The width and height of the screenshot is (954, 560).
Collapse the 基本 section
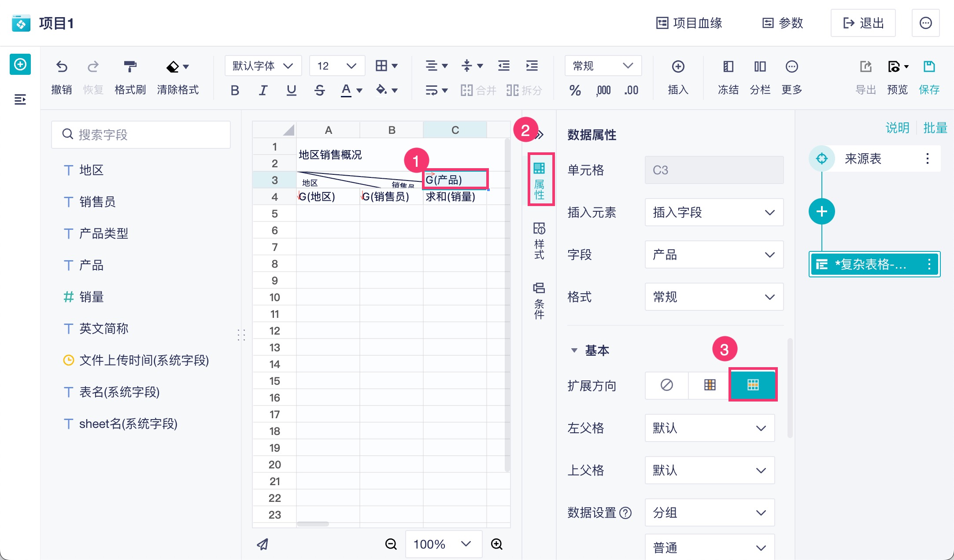coord(574,350)
